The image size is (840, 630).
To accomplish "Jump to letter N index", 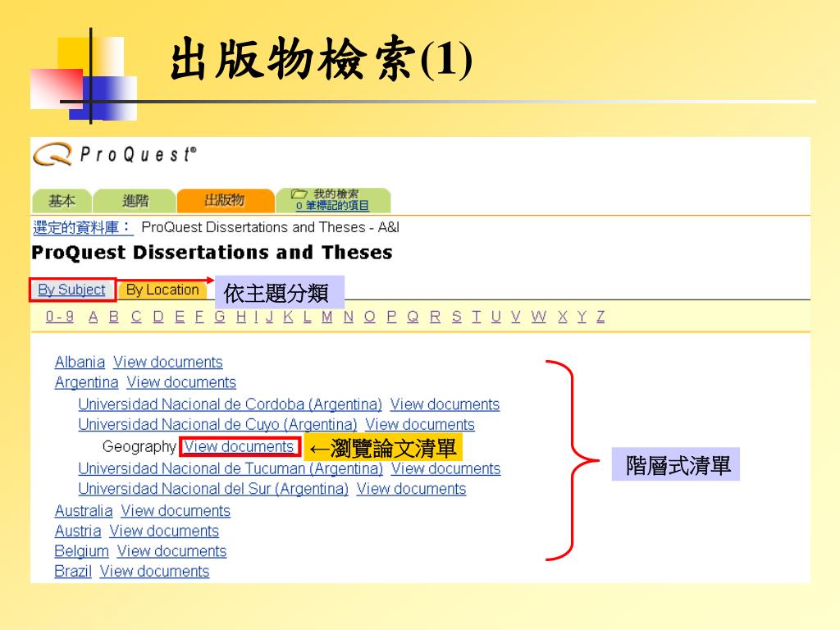I will point(349,317).
